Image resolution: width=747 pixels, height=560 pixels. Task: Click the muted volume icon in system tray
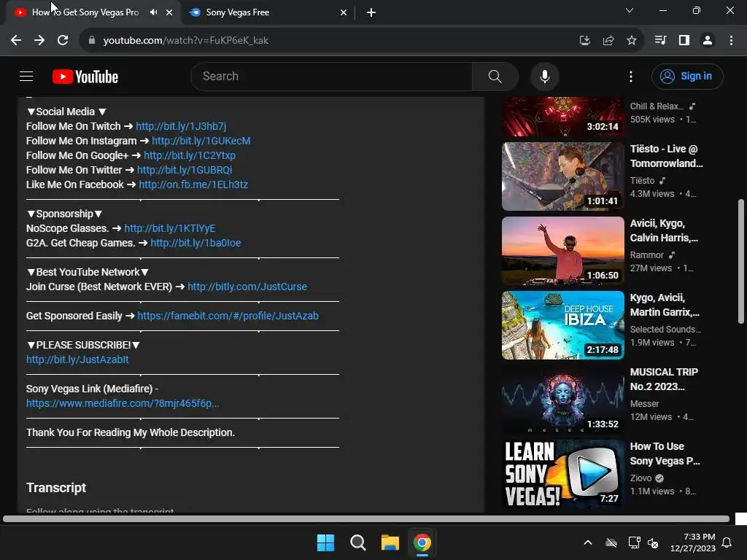click(x=653, y=542)
